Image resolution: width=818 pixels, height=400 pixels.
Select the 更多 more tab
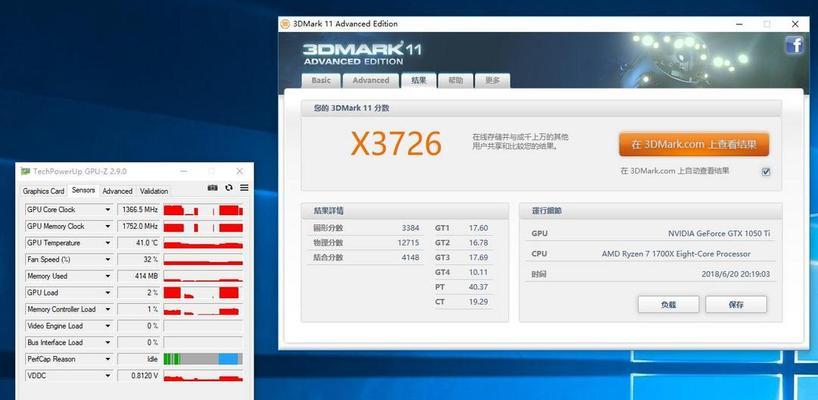tap(492, 80)
